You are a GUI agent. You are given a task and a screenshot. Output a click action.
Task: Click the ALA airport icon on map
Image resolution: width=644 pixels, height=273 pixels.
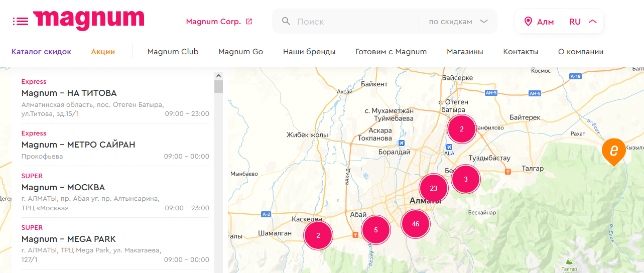pos(449,147)
